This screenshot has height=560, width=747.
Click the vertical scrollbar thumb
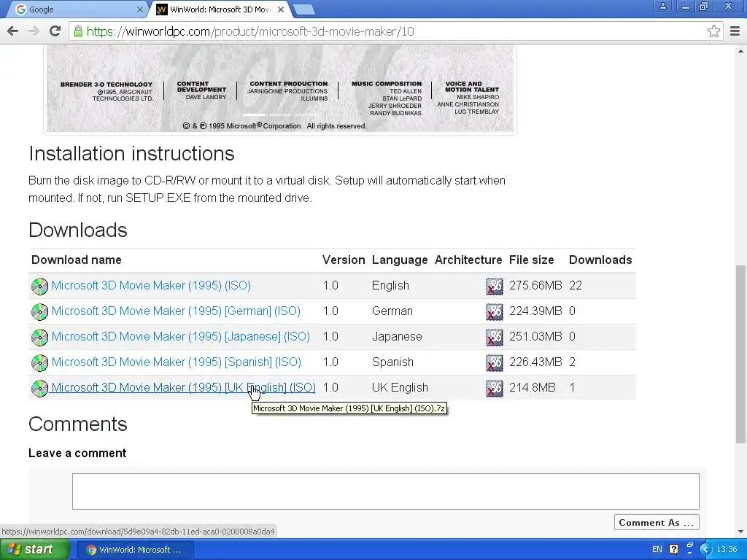(x=740, y=354)
